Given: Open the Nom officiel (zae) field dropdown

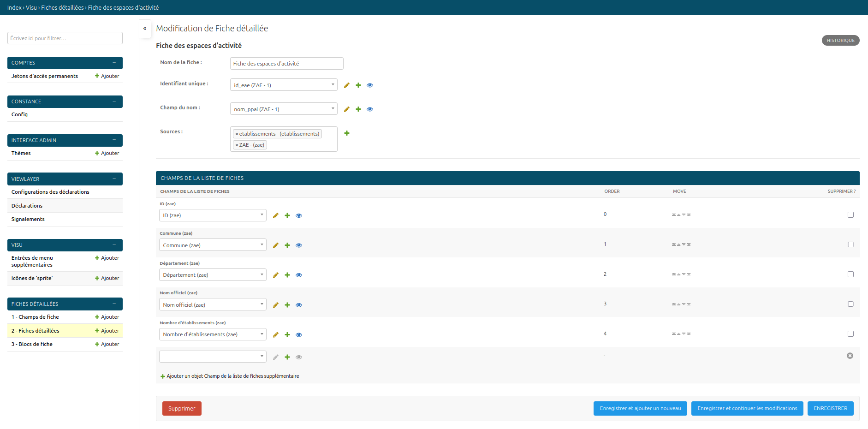Looking at the screenshot, I should pyautogui.click(x=213, y=304).
